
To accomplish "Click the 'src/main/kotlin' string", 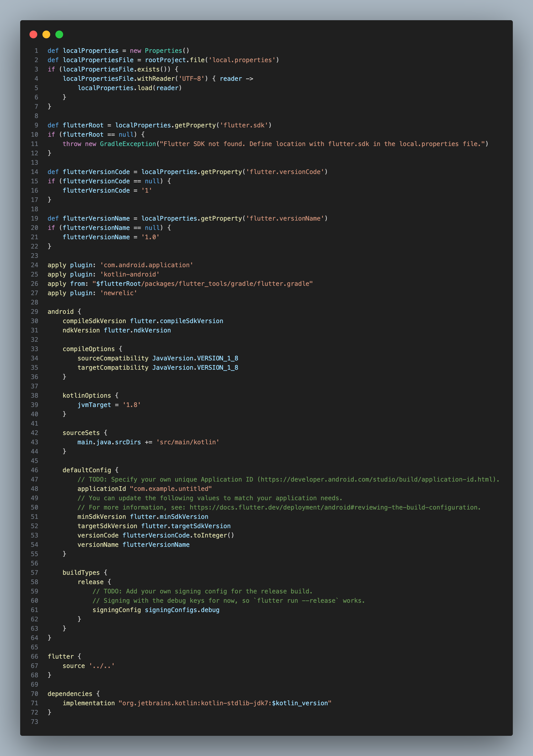I will (188, 442).
